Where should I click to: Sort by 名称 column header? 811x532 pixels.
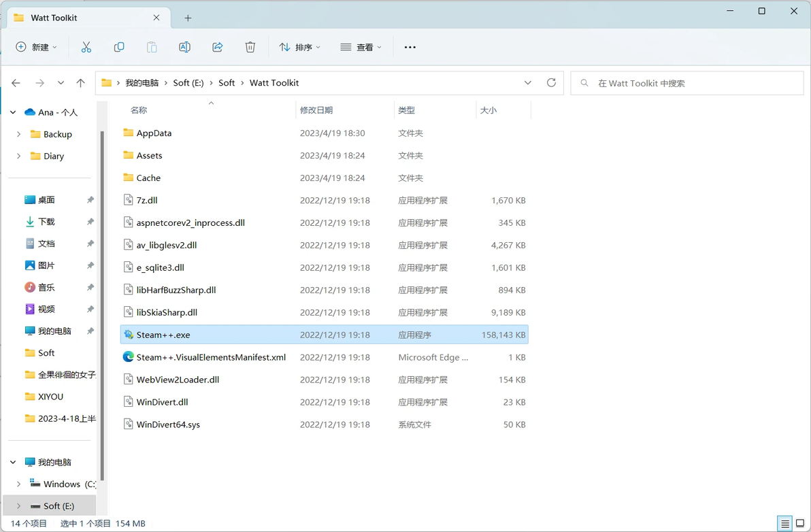[139, 110]
